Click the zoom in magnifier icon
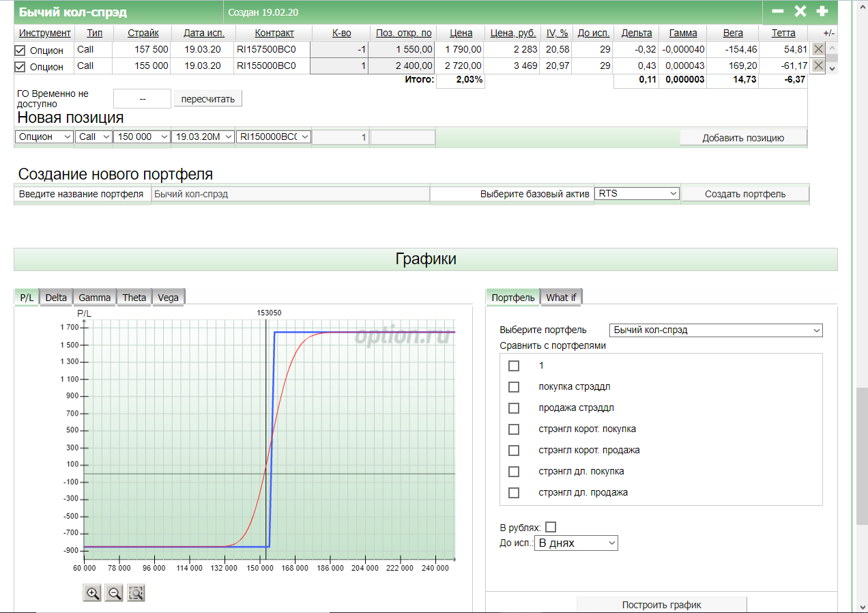The width and height of the screenshot is (868, 613). coord(92,593)
